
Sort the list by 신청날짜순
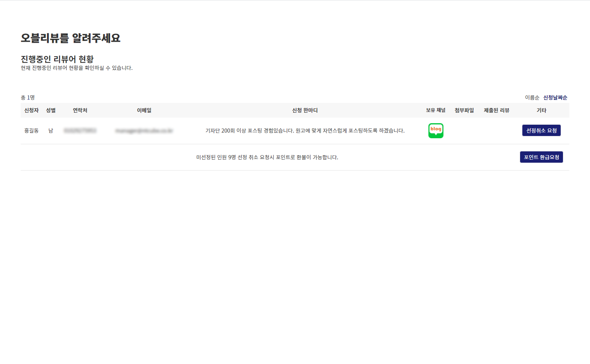555,98
